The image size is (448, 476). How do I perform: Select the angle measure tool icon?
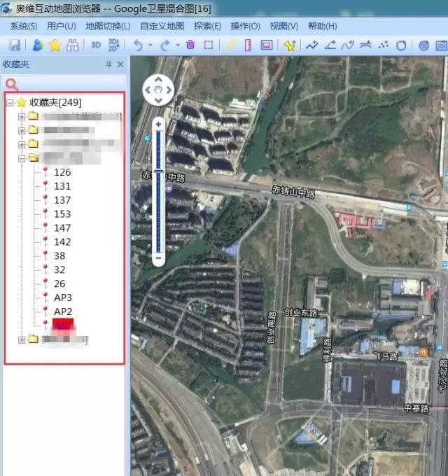point(330,45)
